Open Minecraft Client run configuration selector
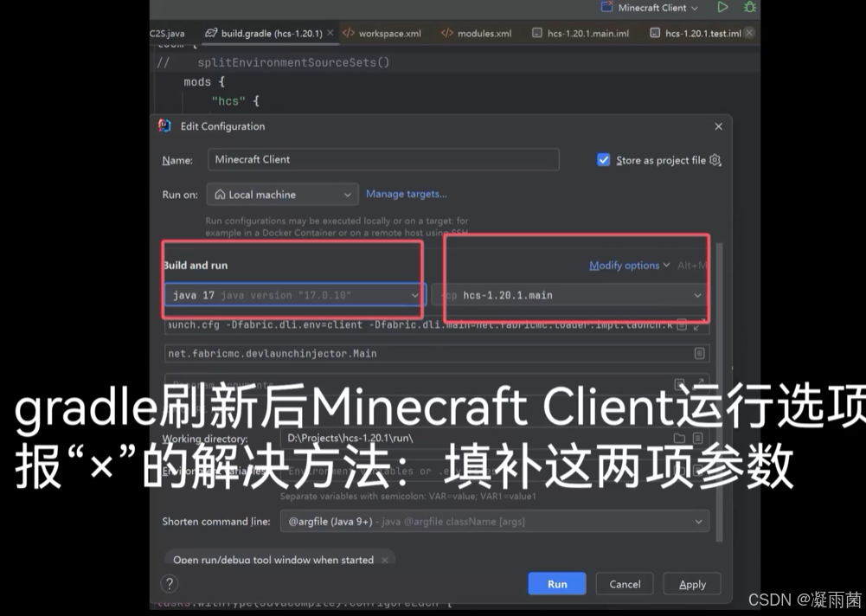Image resolution: width=866 pixels, height=616 pixels. 650,8
